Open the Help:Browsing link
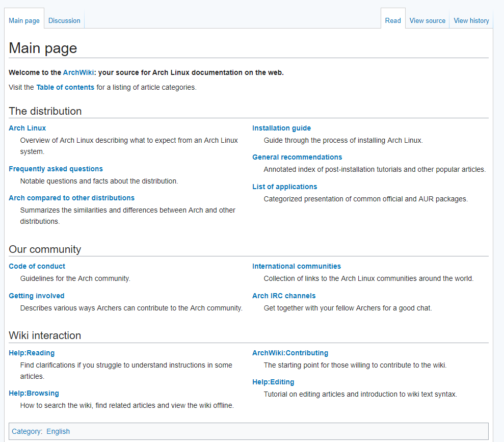Viewport: 504px width, 442px height. (x=34, y=393)
